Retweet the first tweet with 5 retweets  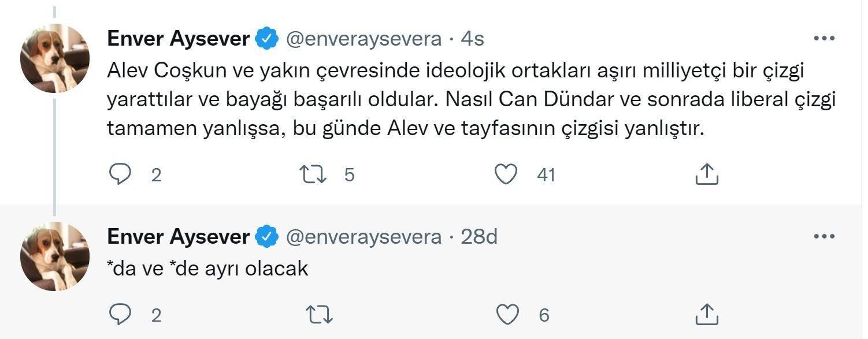coord(314,174)
